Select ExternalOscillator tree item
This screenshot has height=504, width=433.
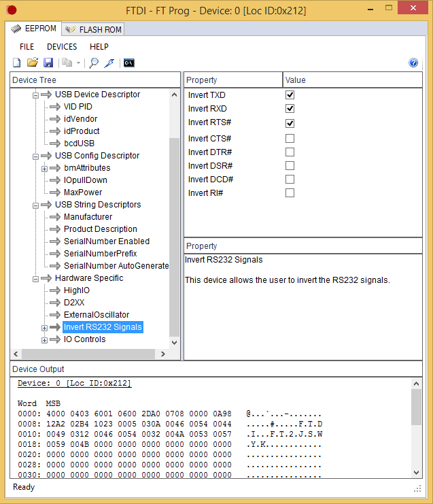pos(97,315)
